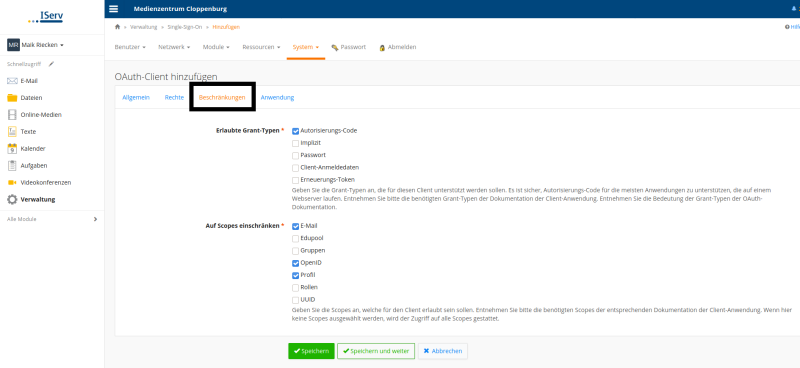Switch to the Allgemein tab

coord(136,97)
